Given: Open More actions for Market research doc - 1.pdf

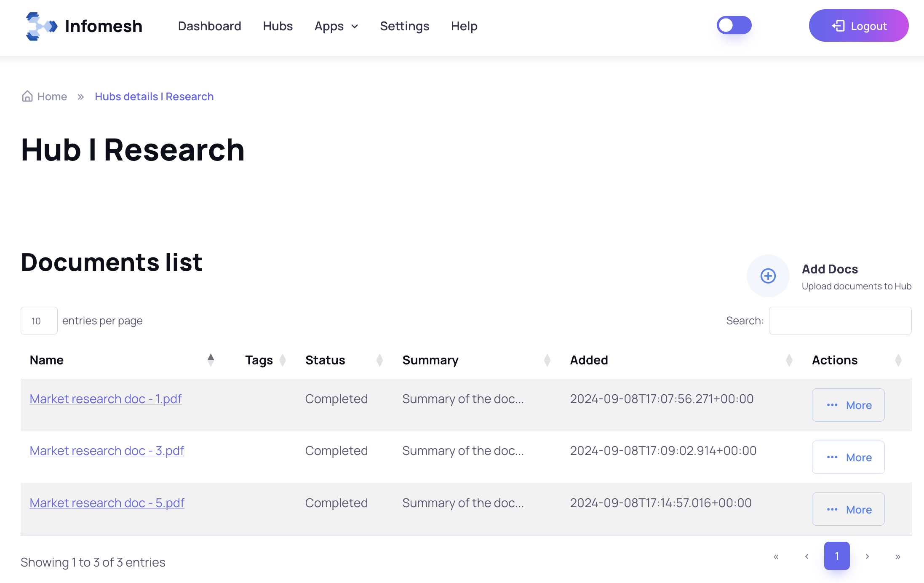Looking at the screenshot, I should coord(848,405).
